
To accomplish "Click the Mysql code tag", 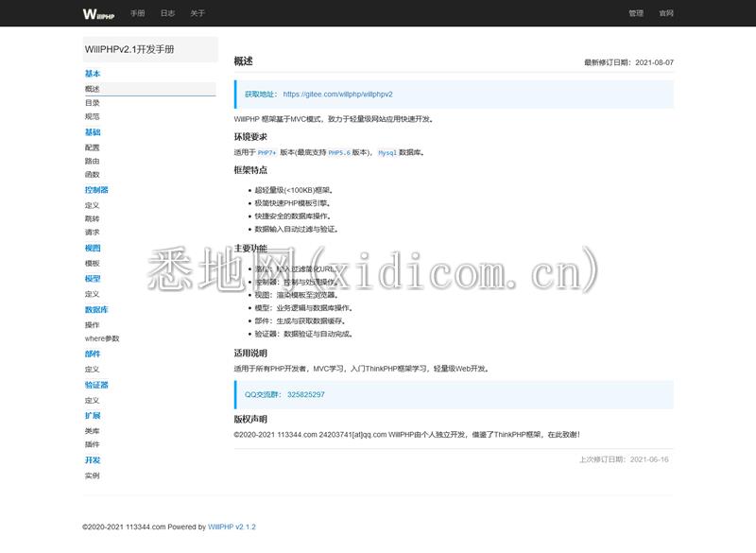I will click(387, 153).
